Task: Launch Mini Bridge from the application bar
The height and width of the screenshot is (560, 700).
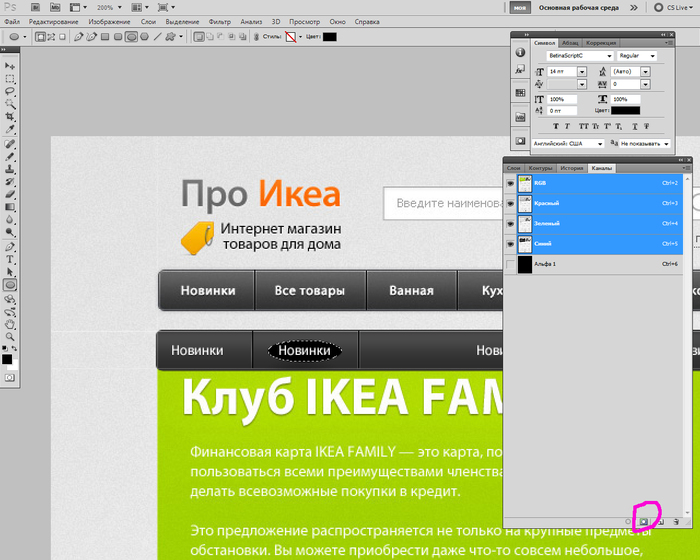Action: pyautogui.click(x=55, y=8)
